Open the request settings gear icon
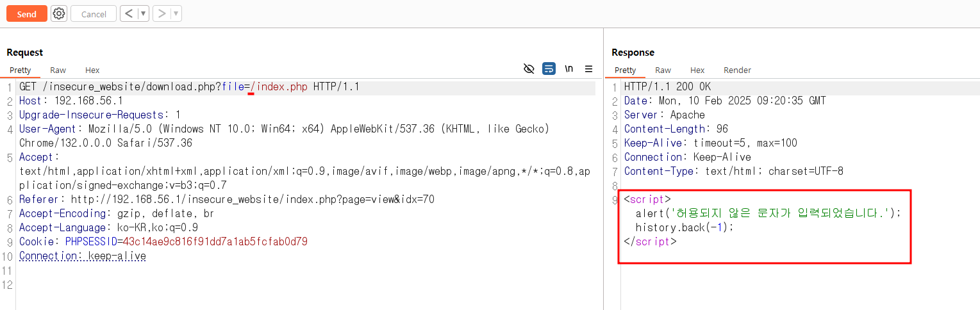 59,13
